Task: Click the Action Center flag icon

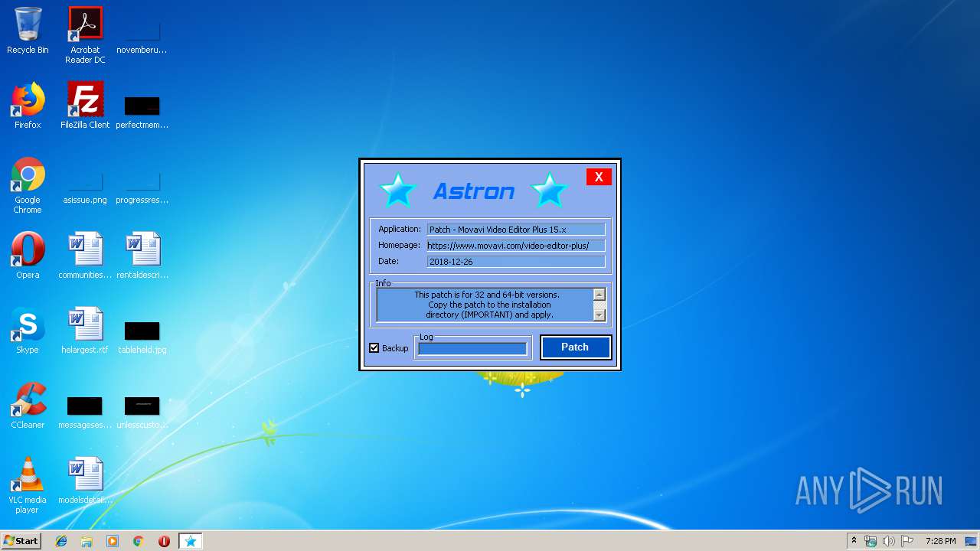Action: pyautogui.click(x=907, y=541)
